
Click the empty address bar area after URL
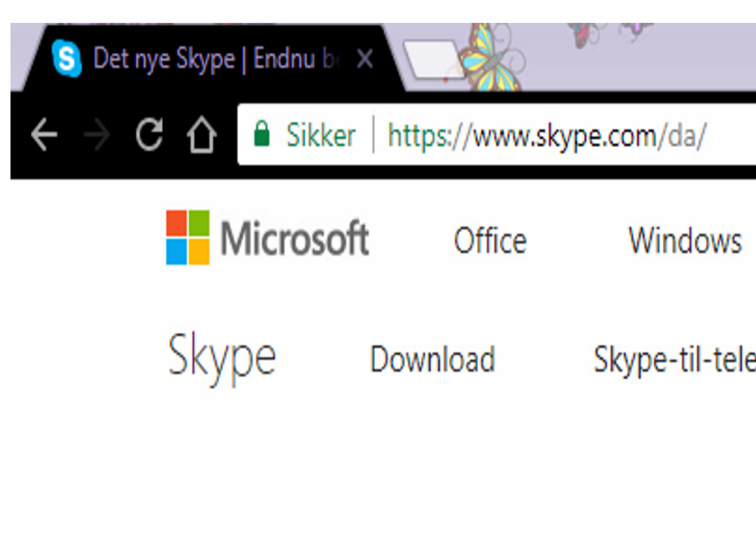(731, 135)
